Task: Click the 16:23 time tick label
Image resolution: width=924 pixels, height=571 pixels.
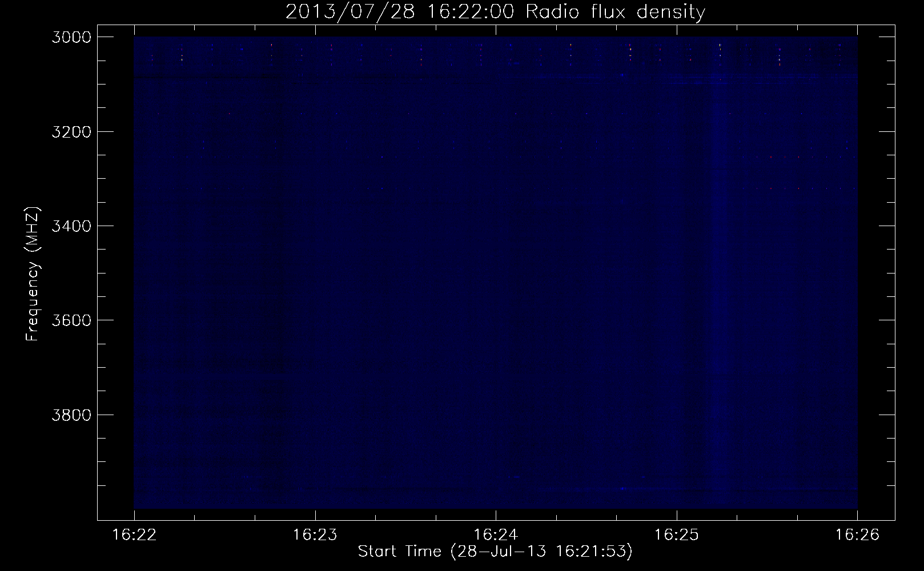Action: pos(315,535)
